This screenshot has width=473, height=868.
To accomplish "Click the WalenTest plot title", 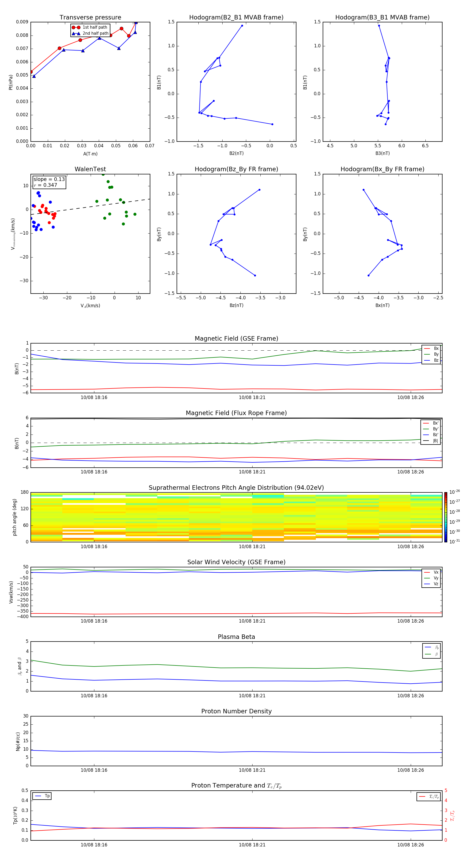I will 90,169.
